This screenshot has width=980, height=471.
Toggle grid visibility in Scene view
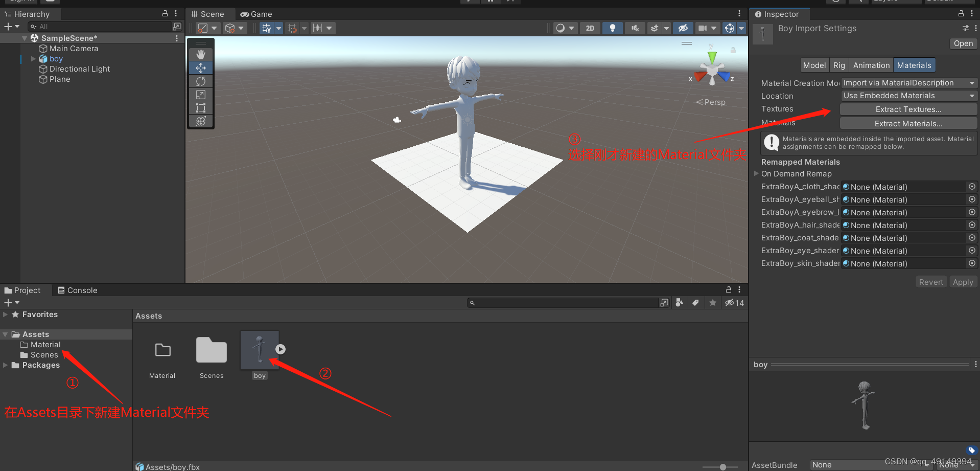pos(267,28)
